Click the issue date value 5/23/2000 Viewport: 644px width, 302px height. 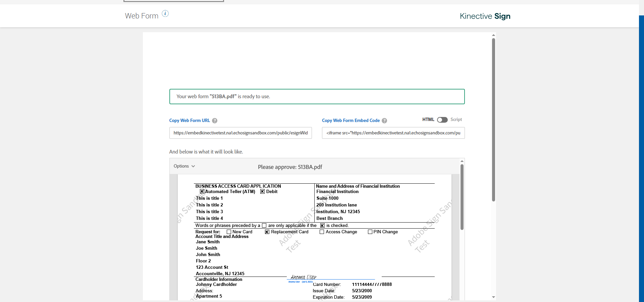coord(362,291)
